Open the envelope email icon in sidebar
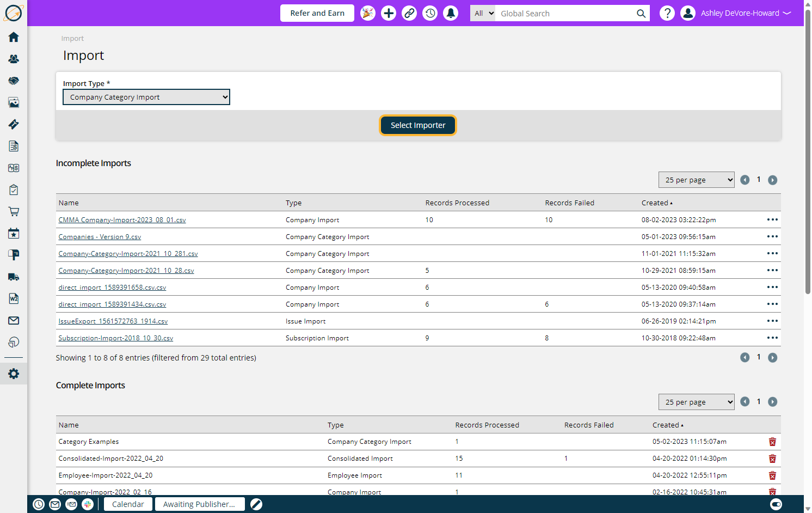Viewport: 812px width, 513px height. click(x=14, y=320)
